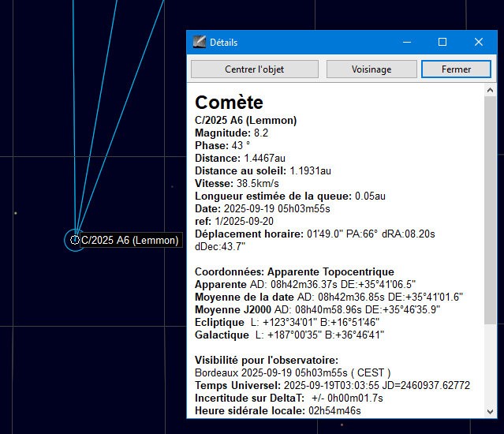Image resolution: width=504 pixels, height=434 pixels.
Task: Maximize the Détails window
Action: point(442,42)
